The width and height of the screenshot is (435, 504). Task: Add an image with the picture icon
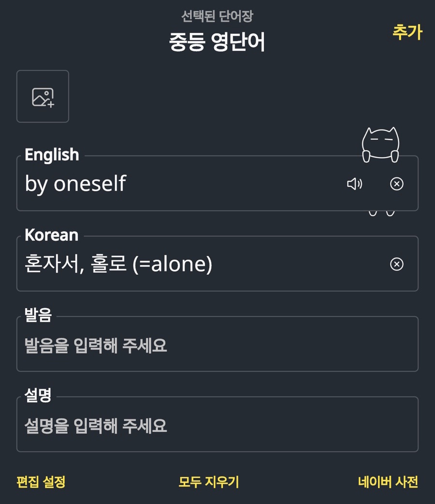click(x=43, y=96)
